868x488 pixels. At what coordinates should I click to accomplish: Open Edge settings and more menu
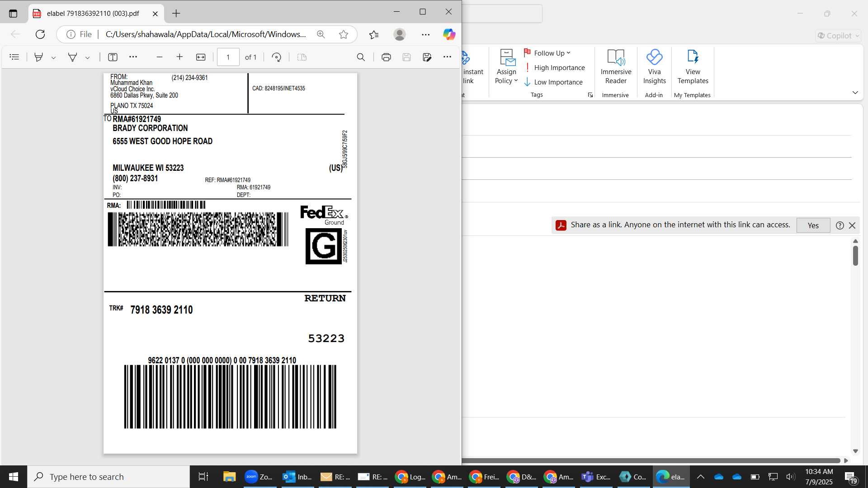pos(426,34)
